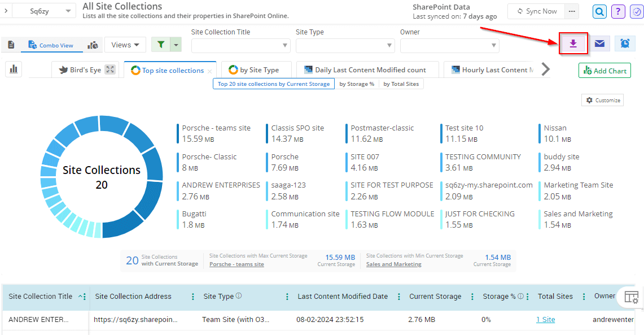Viewport: 644px width, 335px height.
Task: Expand the Site Collection Title dropdown
Action: [240, 46]
